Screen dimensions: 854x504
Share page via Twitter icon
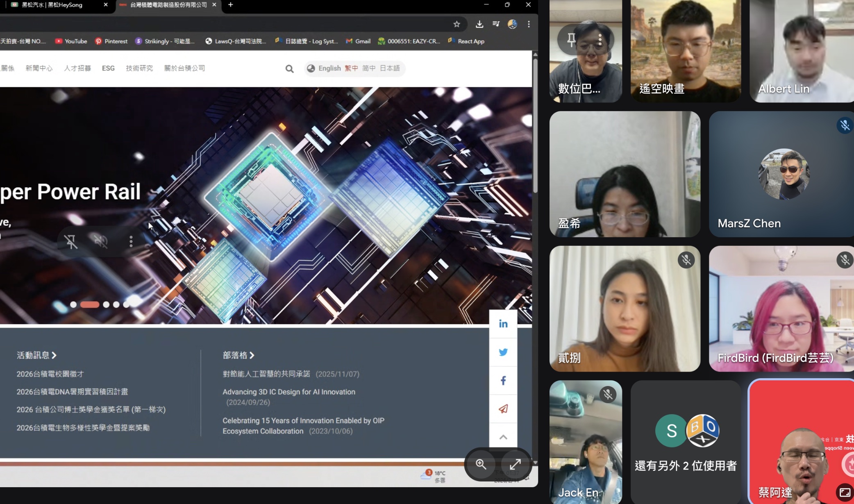point(503,352)
